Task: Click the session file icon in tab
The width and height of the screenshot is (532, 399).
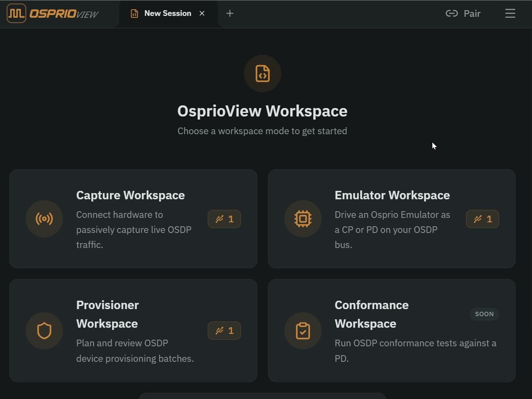Action: pyautogui.click(x=134, y=14)
